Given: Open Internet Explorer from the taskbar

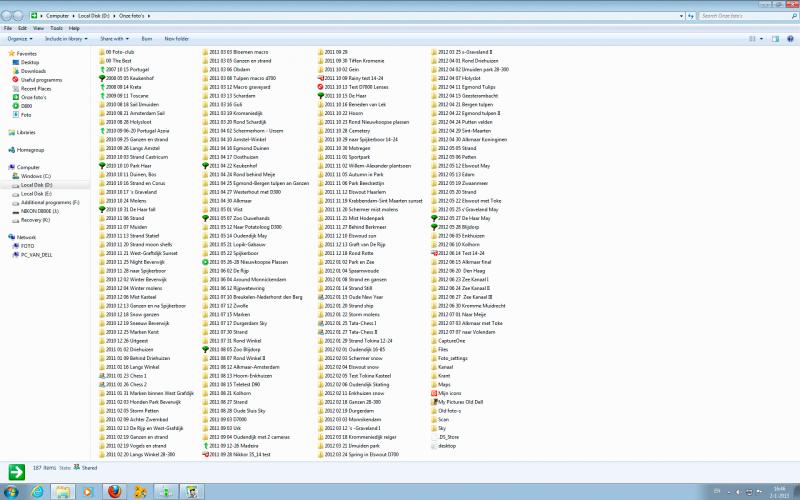Looking at the screenshot, I should [37, 491].
